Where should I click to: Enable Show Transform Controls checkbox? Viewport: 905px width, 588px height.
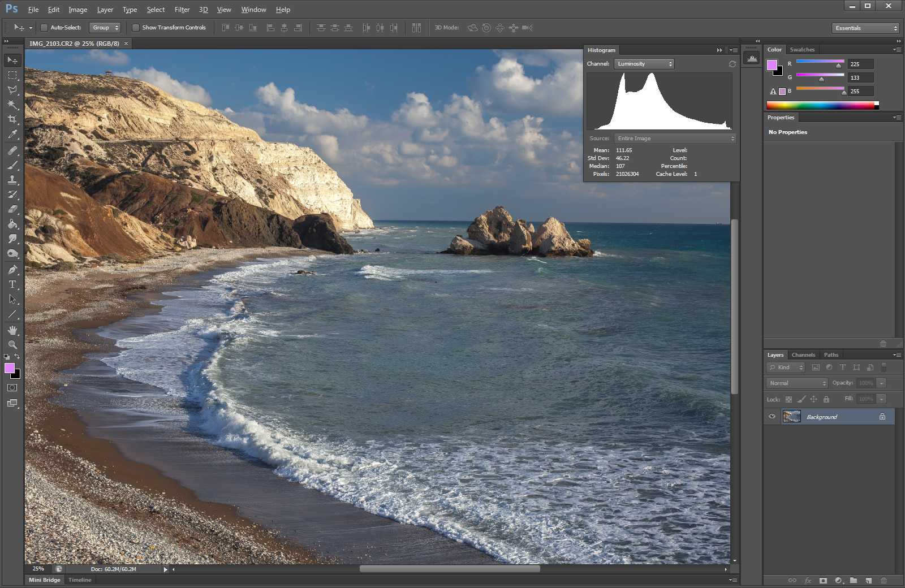pyautogui.click(x=136, y=28)
